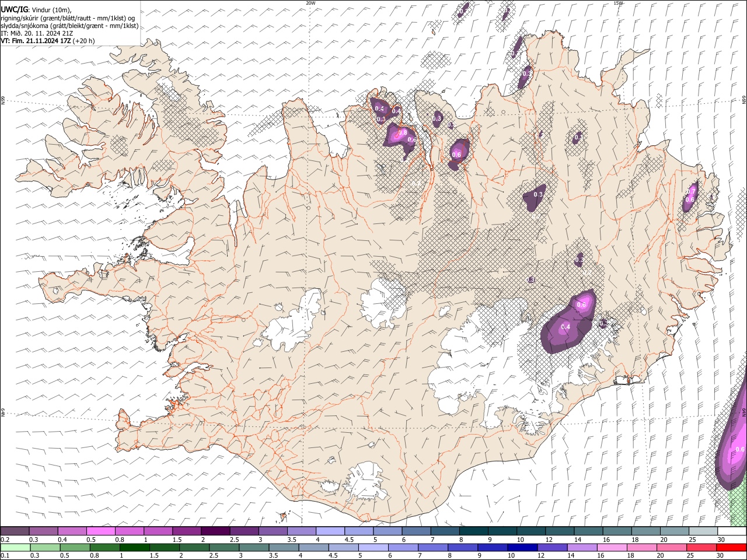Click the 0.3 light green swatch, lower legend
Screen dimensions: 747x560
point(46,547)
